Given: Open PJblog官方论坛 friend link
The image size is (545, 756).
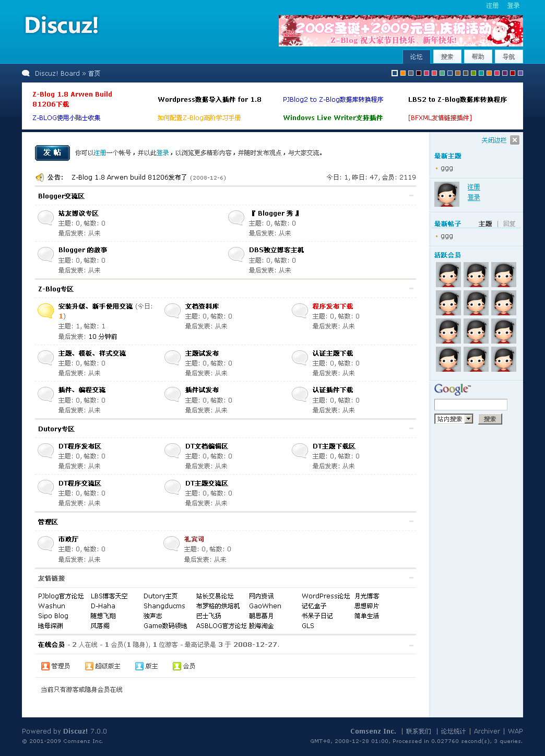Looking at the screenshot, I should 61,596.
